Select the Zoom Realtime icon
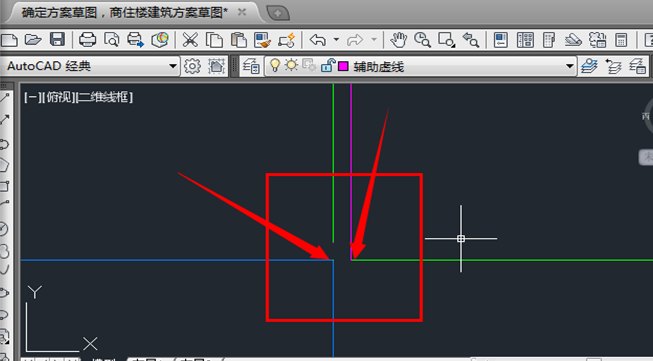This screenshot has height=361, width=653. [422, 40]
